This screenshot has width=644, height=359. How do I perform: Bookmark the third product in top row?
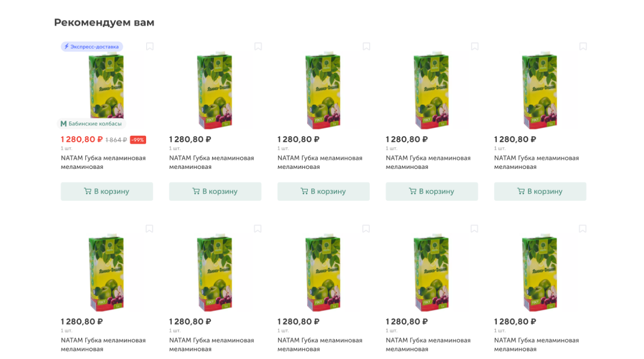(x=366, y=46)
